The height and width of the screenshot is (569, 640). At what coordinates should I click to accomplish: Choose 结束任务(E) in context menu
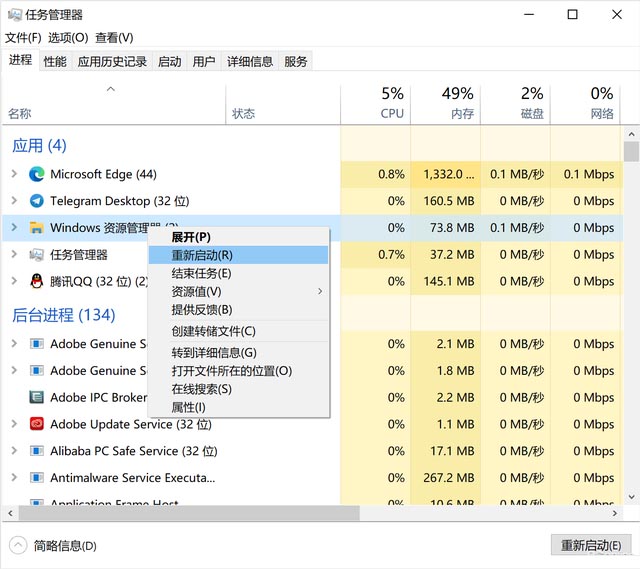point(238,273)
